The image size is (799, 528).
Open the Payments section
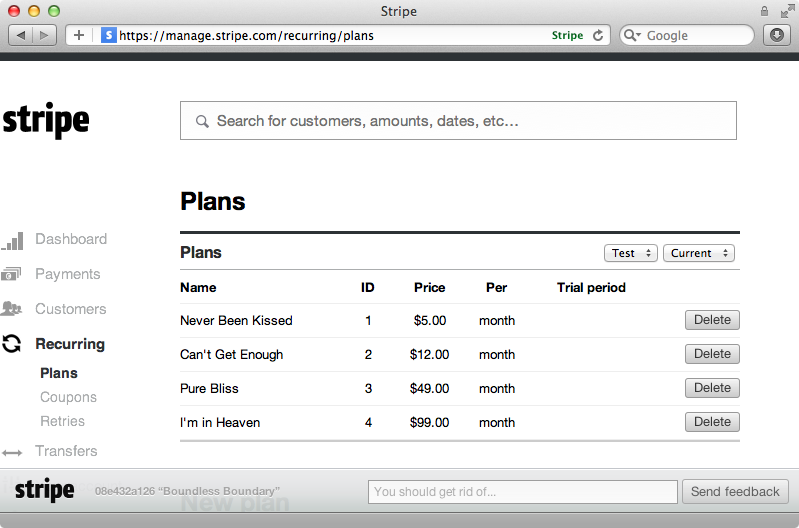[x=68, y=274]
